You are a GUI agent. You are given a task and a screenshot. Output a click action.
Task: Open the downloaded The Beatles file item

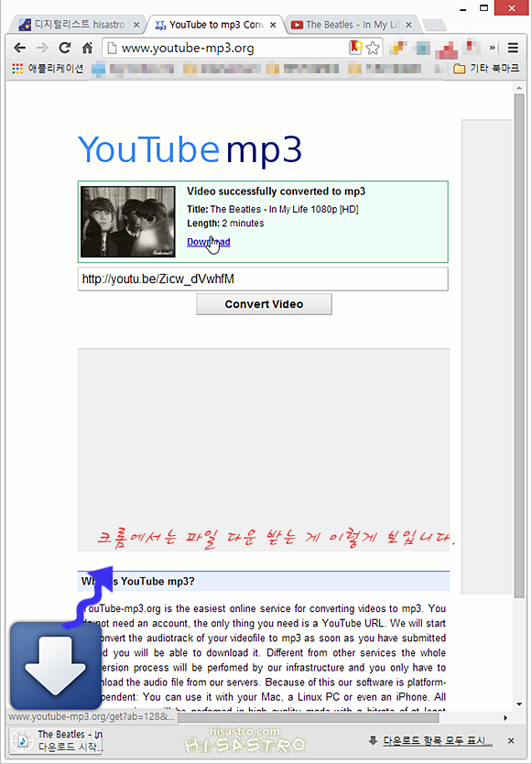pyautogui.click(x=56, y=740)
